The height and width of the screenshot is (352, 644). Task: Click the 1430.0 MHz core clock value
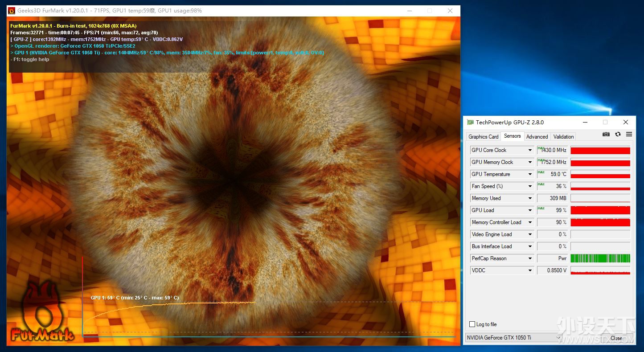pyautogui.click(x=552, y=150)
